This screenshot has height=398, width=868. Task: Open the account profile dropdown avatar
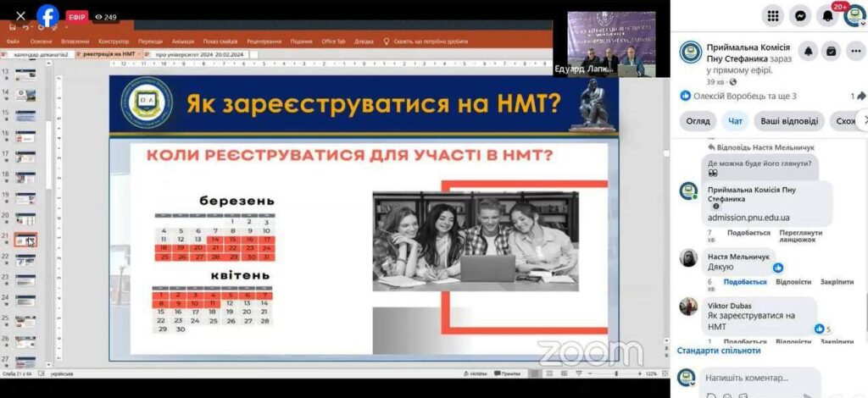tap(854, 15)
